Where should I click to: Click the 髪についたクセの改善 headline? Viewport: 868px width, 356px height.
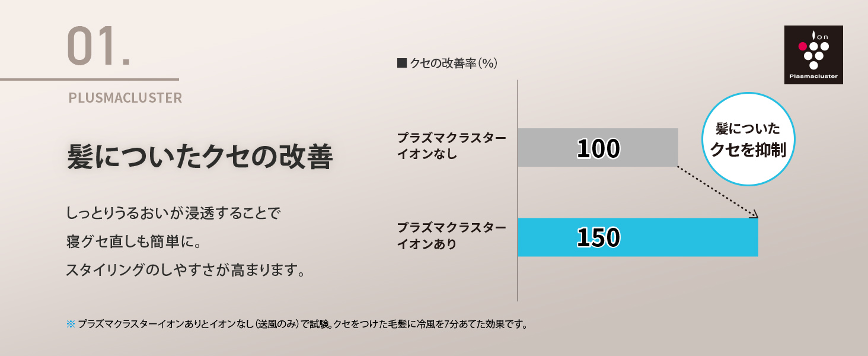tap(200, 157)
